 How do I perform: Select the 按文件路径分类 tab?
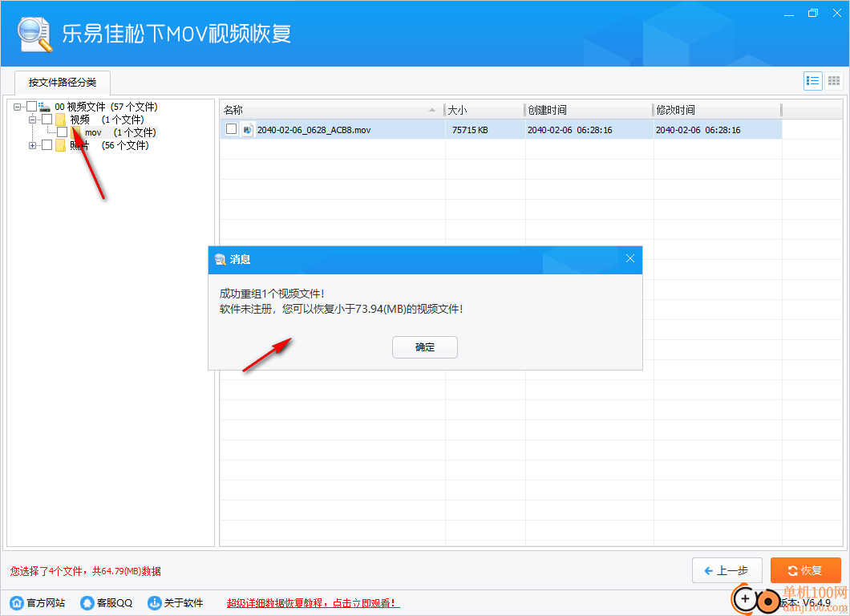[63, 83]
